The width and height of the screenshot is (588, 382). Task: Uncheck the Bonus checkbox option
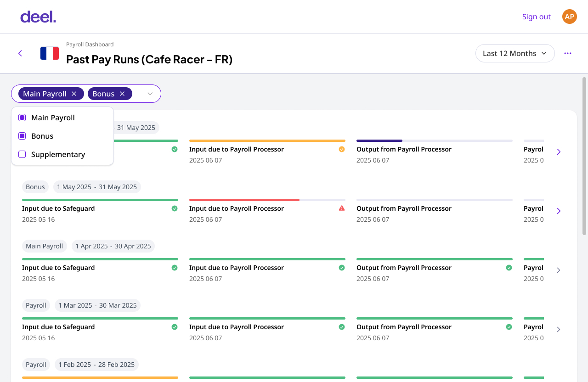[22, 136]
